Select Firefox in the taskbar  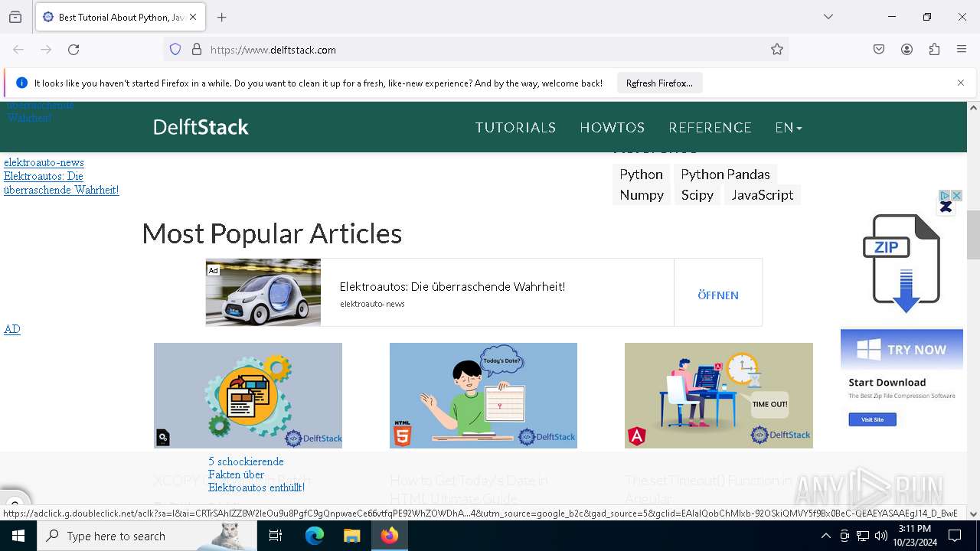390,536
